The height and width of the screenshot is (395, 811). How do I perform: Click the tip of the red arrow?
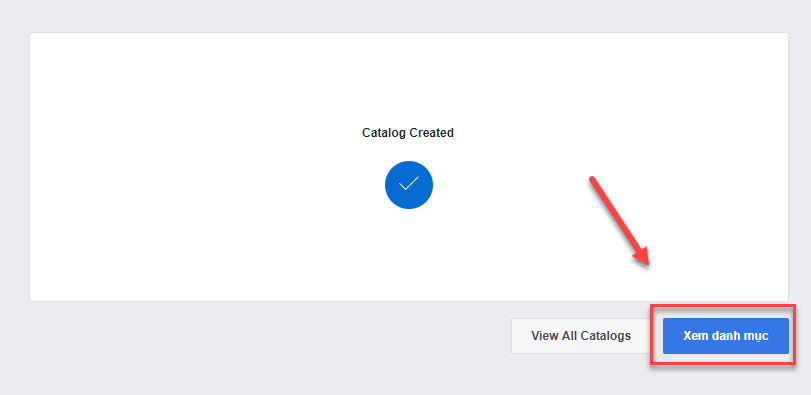pos(648,264)
